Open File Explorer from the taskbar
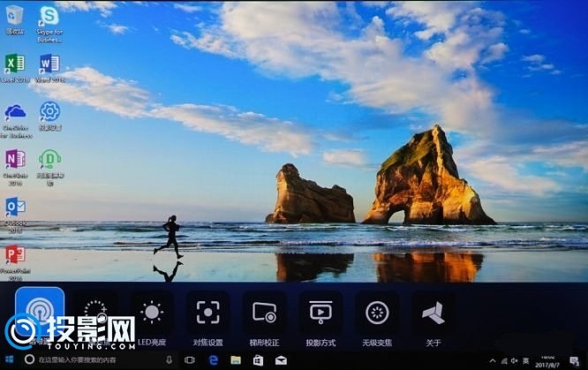This screenshot has height=370, width=588. (236, 360)
